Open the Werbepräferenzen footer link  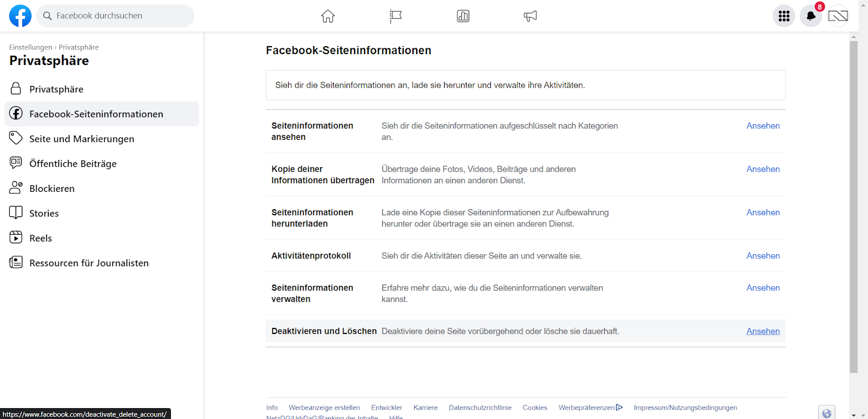(590, 408)
